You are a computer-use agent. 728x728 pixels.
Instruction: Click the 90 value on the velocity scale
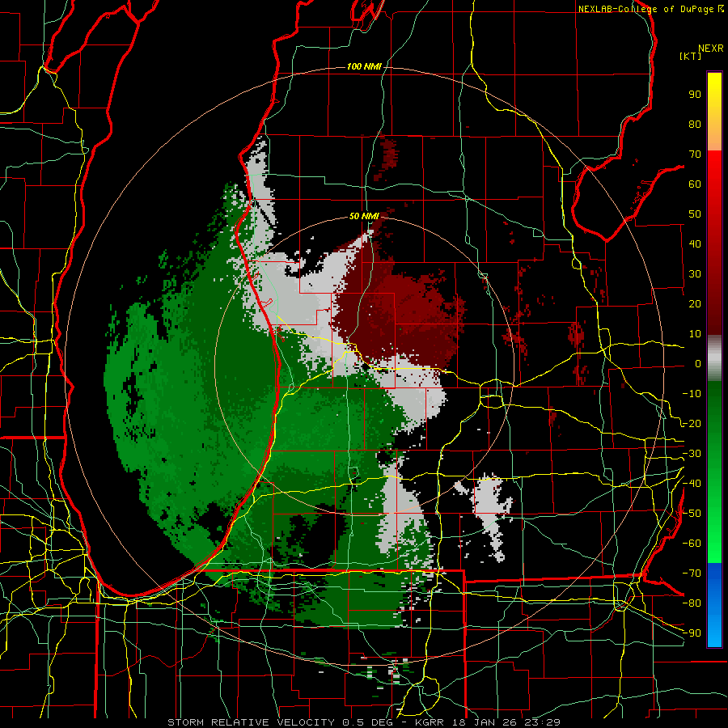[695, 95]
